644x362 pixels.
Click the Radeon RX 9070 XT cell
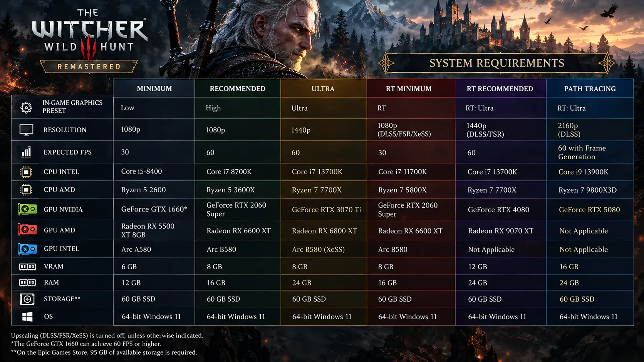tap(500, 231)
